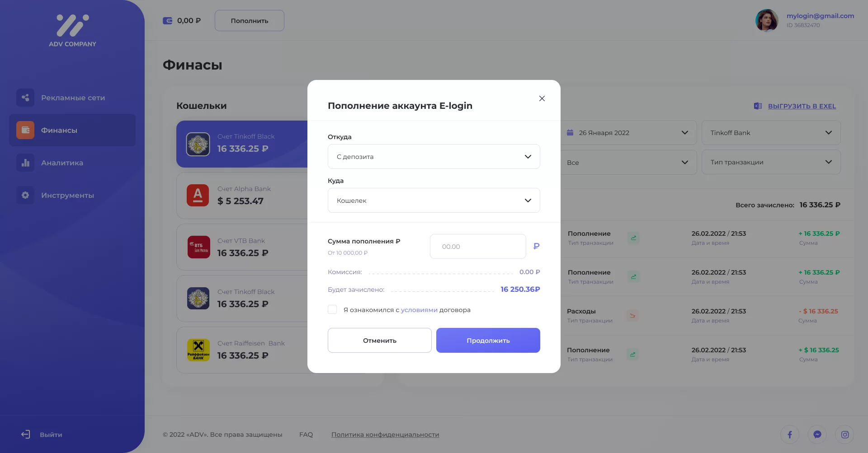Click Tinkoff logo on highlighted wallet card

tap(198, 144)
